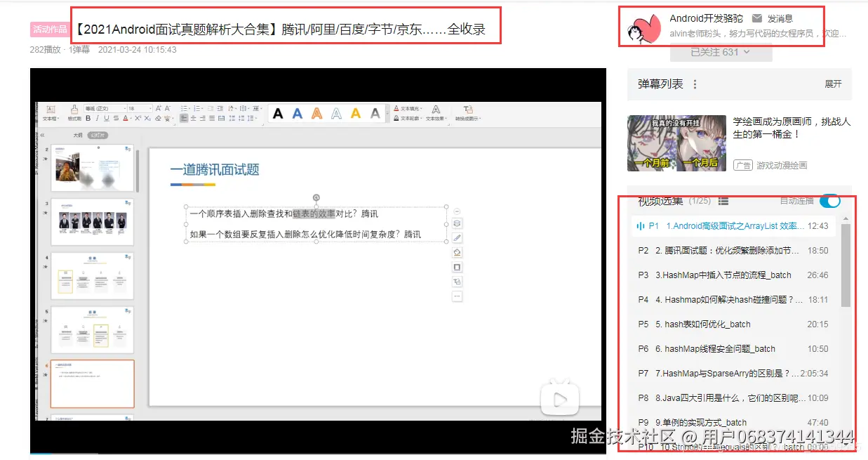The height and width of the screenshot is (460, 868).
Task: Click the blue A text style preset
Action: [298, 113]
